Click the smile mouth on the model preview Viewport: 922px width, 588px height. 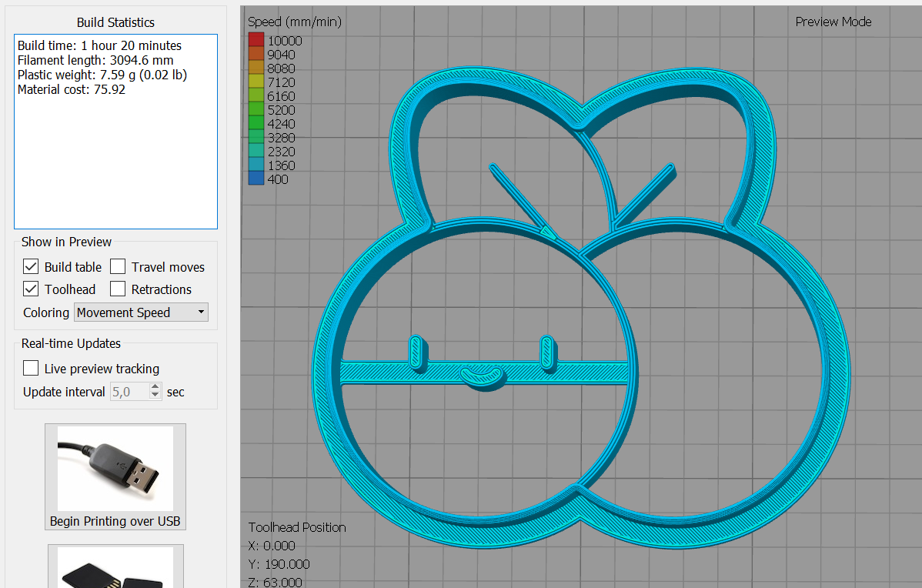click(x=481, y=376)
